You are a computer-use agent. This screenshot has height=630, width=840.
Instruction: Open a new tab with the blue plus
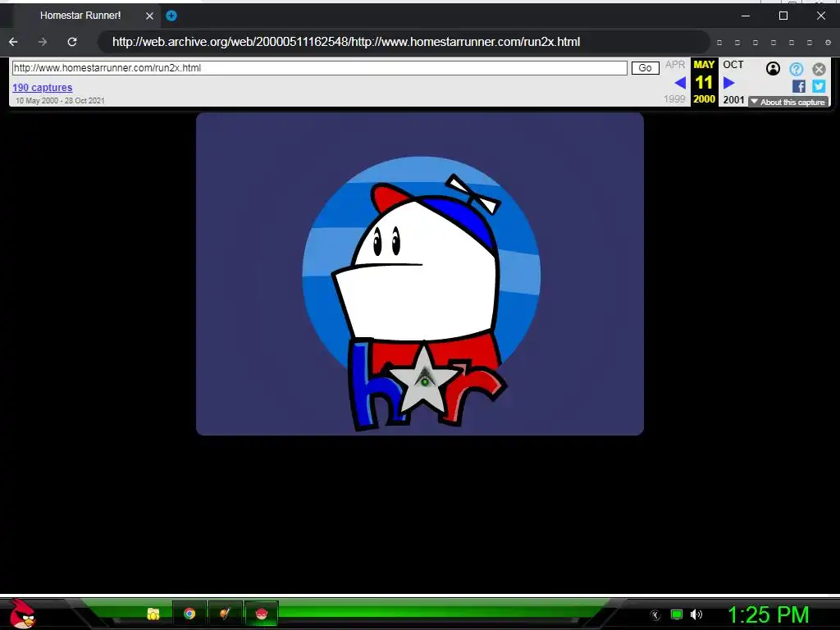(171, 16)
